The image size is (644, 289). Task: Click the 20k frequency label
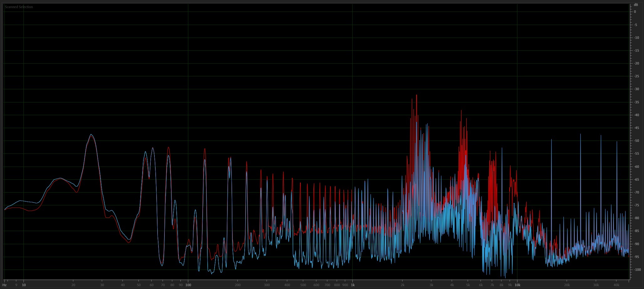567,285
